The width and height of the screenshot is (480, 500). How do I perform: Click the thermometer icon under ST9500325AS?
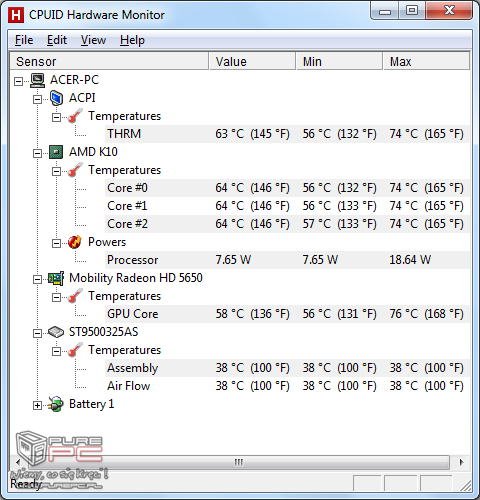click(x=75, y=350)
